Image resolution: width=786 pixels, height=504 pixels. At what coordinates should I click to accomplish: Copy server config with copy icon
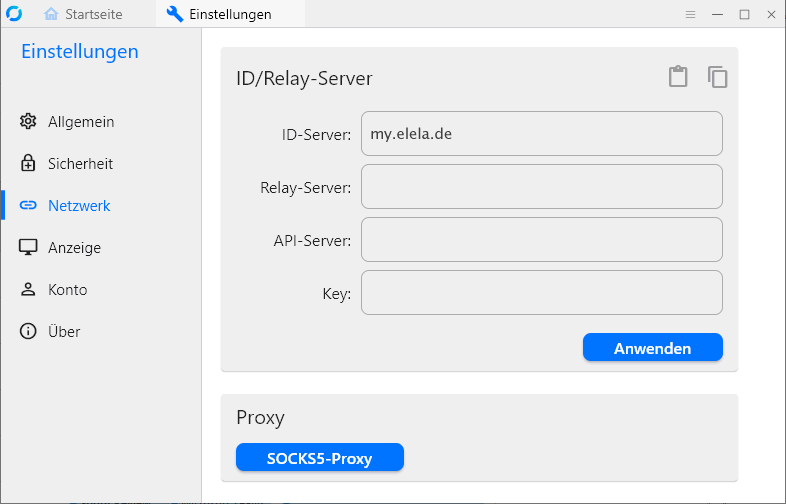click(717, 77)
